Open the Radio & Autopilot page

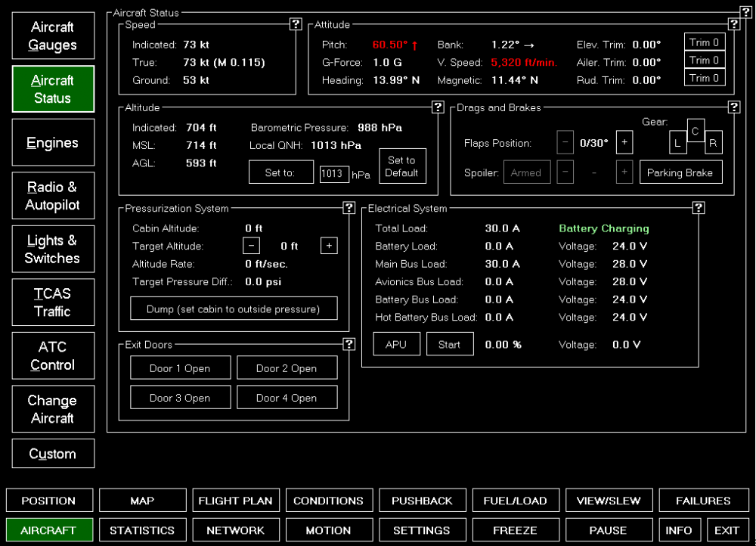click(53, 196)
